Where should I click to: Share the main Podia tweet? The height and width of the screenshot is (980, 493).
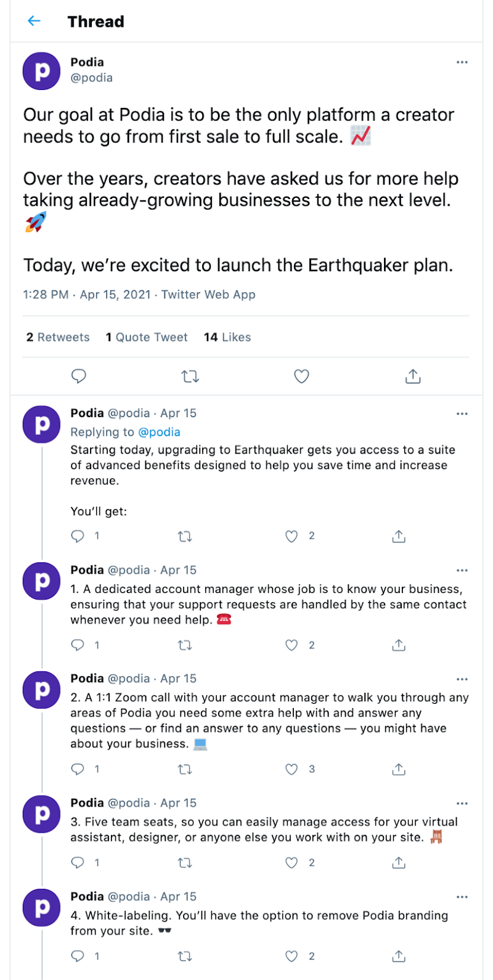pos(412,376)
